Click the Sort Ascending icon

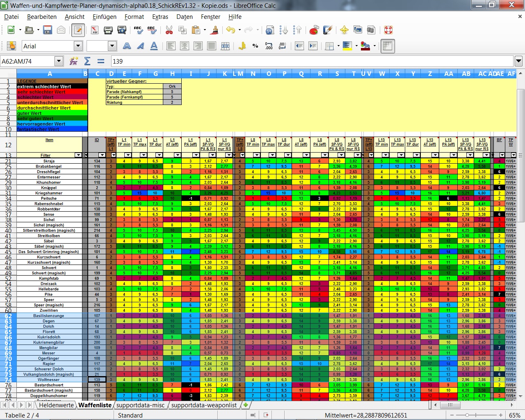[283, 30]
